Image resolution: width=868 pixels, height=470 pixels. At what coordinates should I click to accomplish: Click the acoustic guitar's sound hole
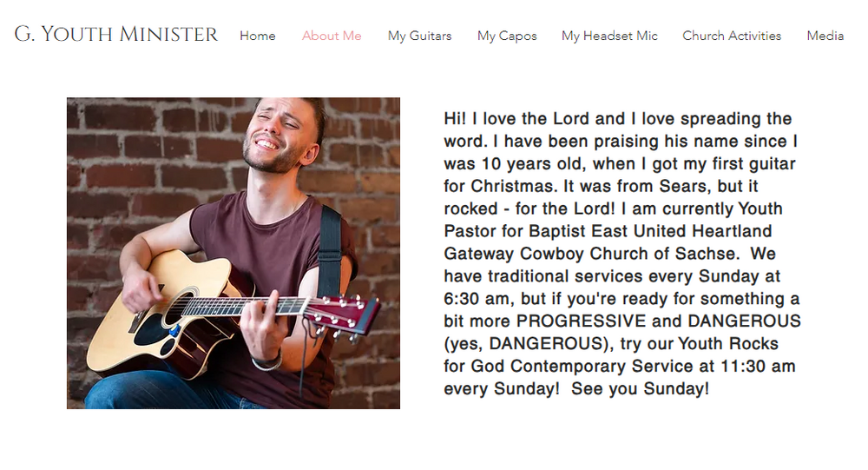tap(178, 308)
